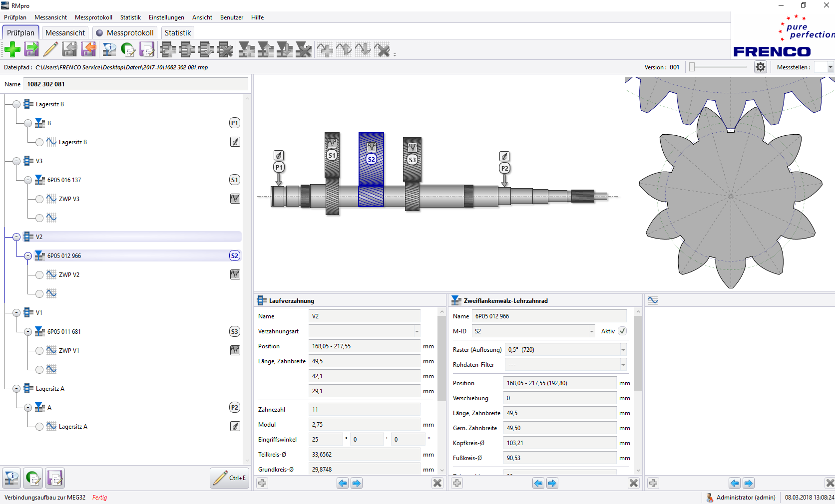Click the pencil edit icon in top toolbar
Viewport: 835px width, 504px height.
pyautogui.click(x=50, y=49)
